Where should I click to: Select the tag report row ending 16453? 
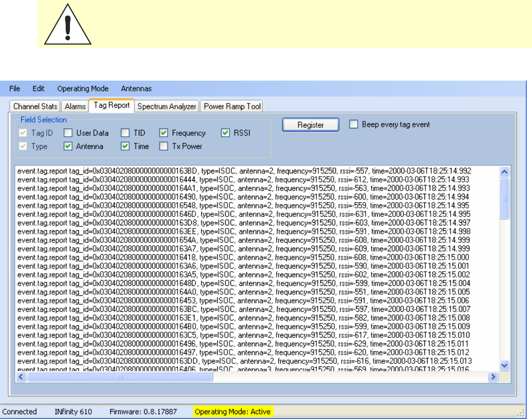click(x=243, y=301)
